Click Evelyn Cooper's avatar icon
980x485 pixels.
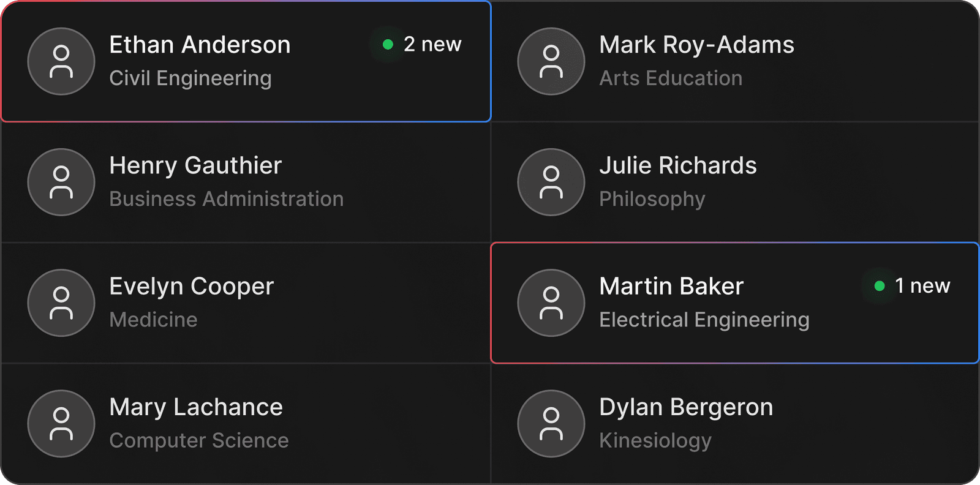(61, 303)
